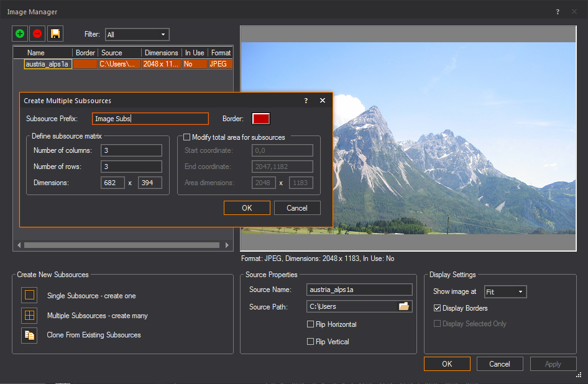Enable Modify total area for subsources
The image size is (588, 384).
(187, 137)
